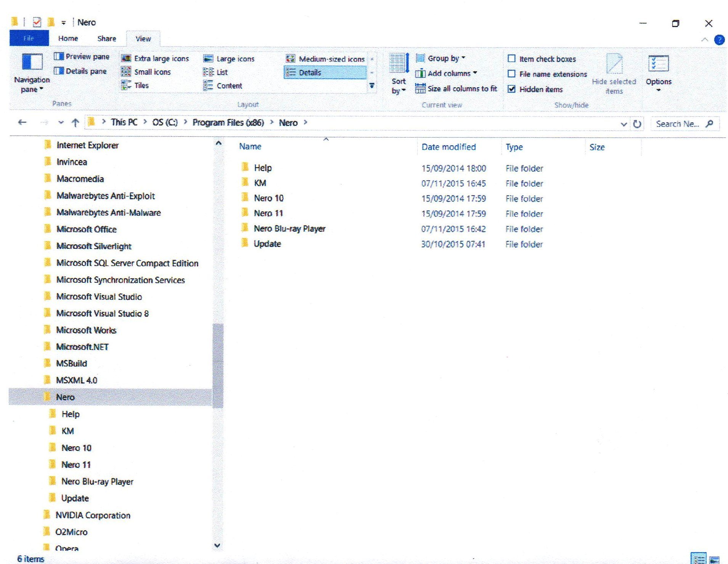Switch to details view in status bar
The image size is (728, 564).
(699, 559)
